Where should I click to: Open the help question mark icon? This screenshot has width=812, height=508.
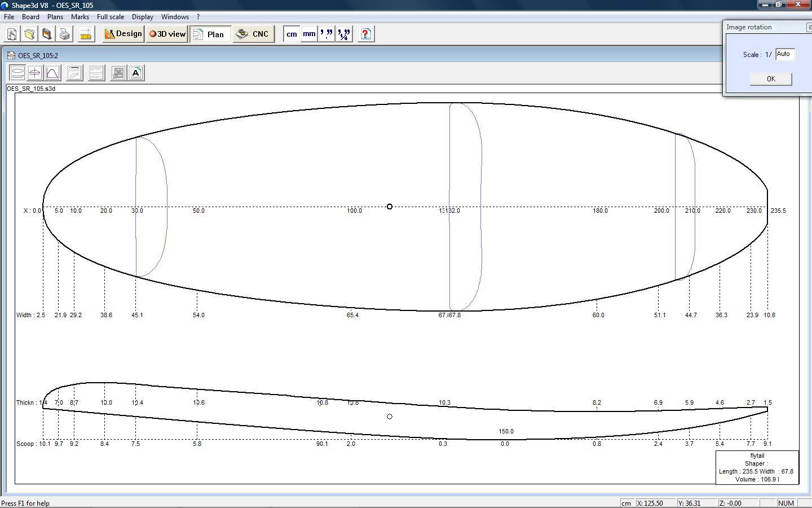point(365,34)
